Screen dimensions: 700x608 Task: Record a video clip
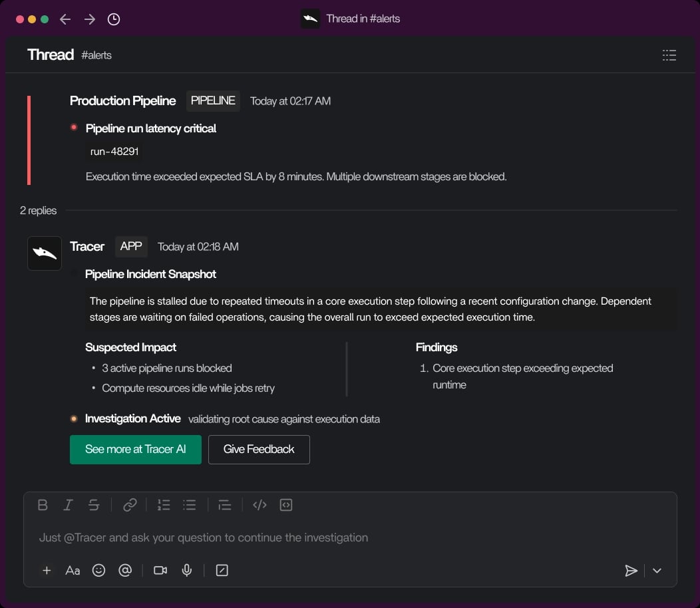(x=160, y=570)
